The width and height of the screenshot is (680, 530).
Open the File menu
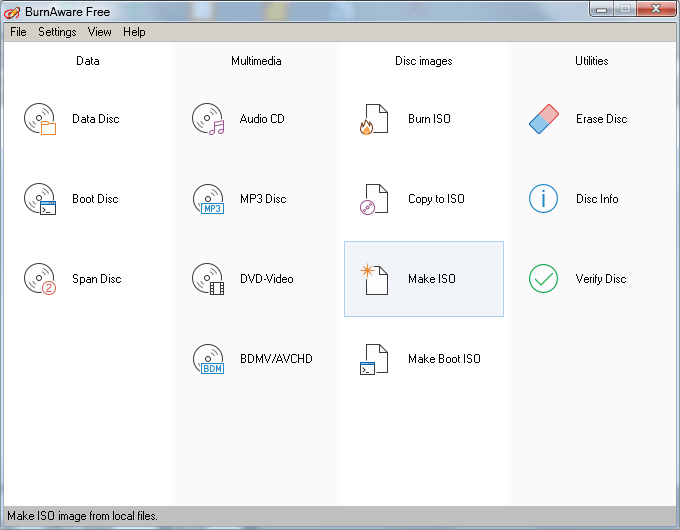(x=18, y=32)
